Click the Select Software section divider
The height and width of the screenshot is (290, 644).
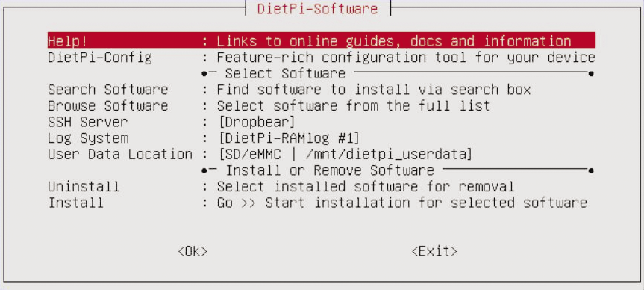[397, 74]
